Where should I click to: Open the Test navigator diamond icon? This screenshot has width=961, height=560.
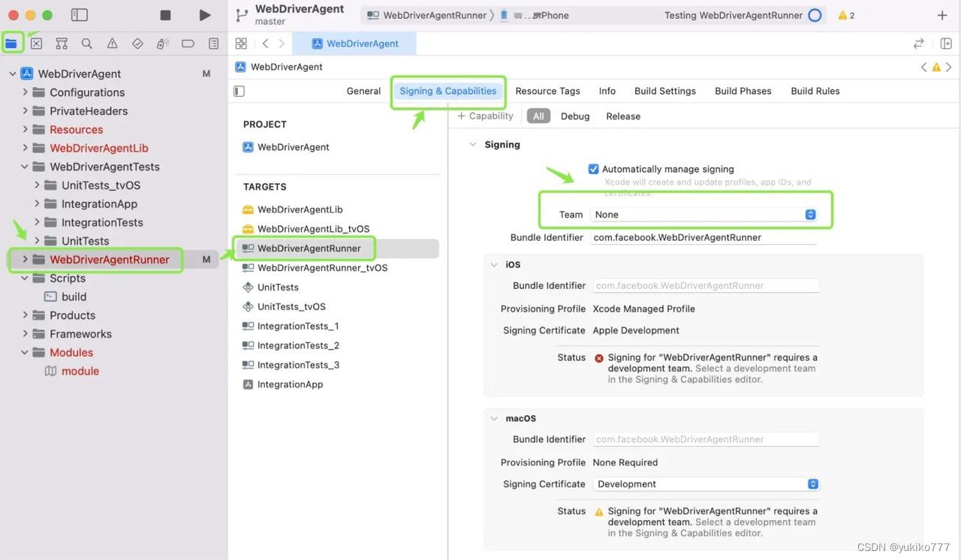[x=137, y=44]
